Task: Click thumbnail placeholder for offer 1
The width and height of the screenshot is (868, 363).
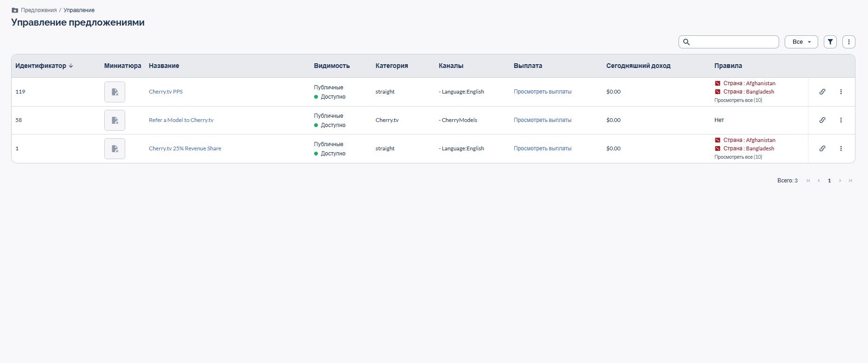Action: 114,148
